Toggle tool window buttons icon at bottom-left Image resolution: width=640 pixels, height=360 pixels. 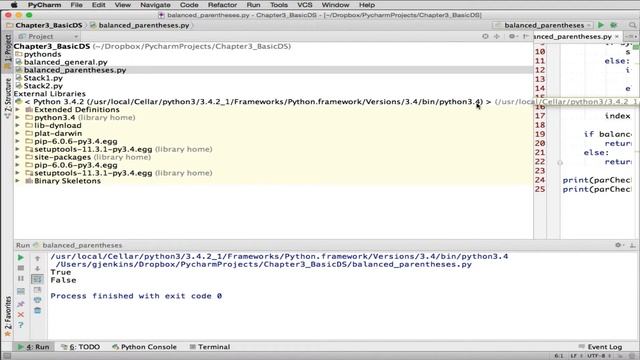tap(7, 356)
